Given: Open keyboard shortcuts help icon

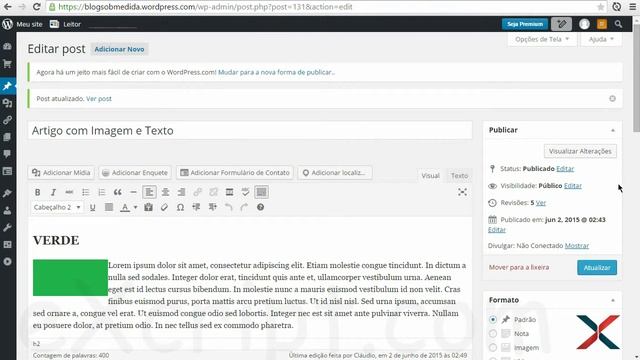Looking at the screenshot, I should (260, 207).
